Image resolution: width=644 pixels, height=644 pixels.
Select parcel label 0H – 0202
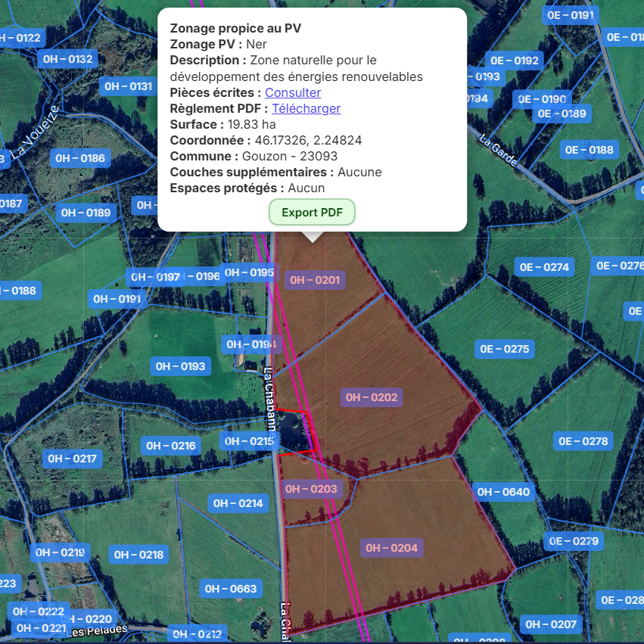point(371,397)
